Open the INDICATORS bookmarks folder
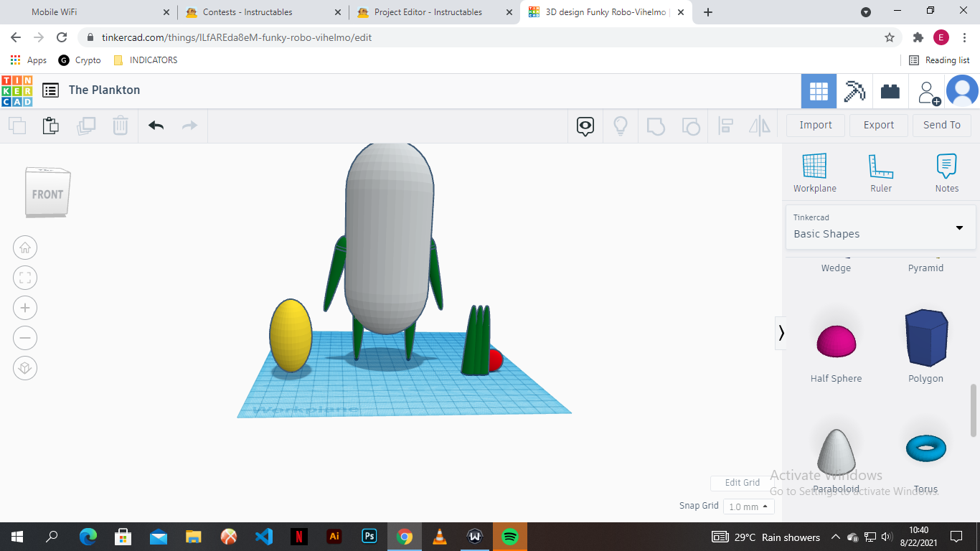The width and height of the screenshot is (980, 551). pos(146,60)
